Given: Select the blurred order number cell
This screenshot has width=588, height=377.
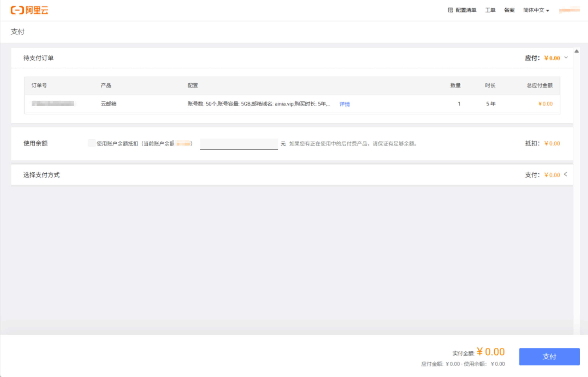Looking at the screenshot, I should [53, 103].
